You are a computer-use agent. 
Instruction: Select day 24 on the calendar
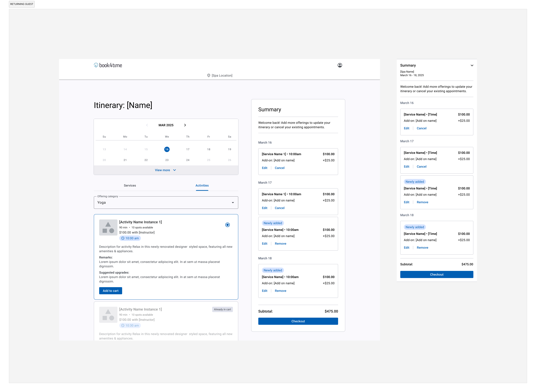[x=188, y=160]
